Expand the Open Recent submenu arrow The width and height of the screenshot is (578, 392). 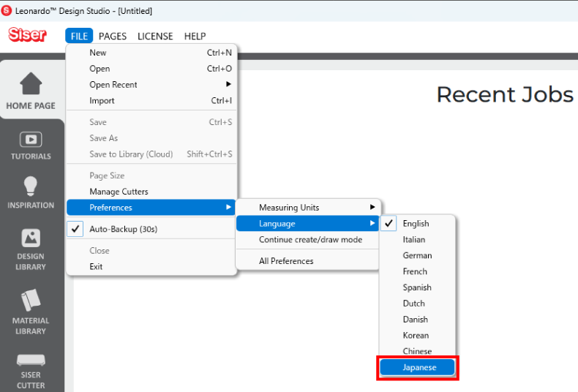pyautogui.click(x=228, y=84)
